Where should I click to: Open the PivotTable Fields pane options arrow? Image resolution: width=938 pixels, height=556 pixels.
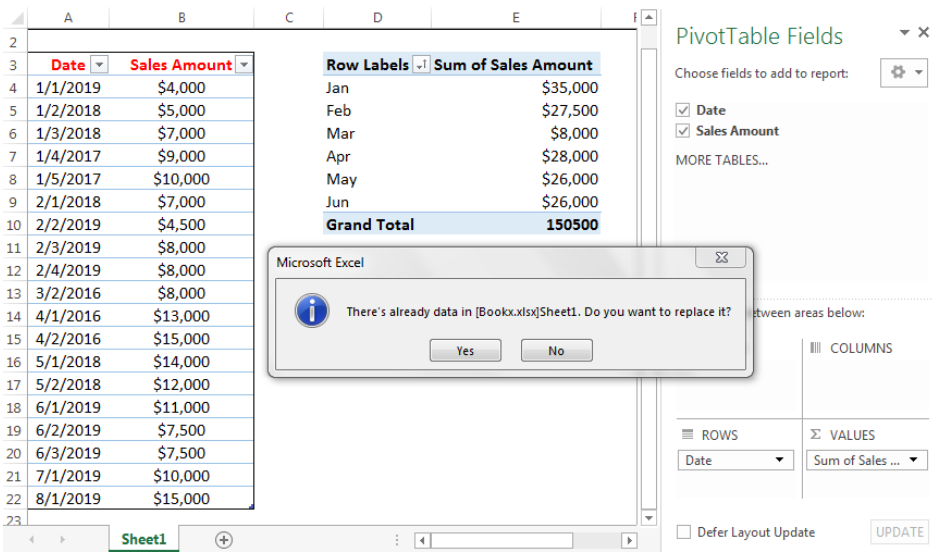904,32
